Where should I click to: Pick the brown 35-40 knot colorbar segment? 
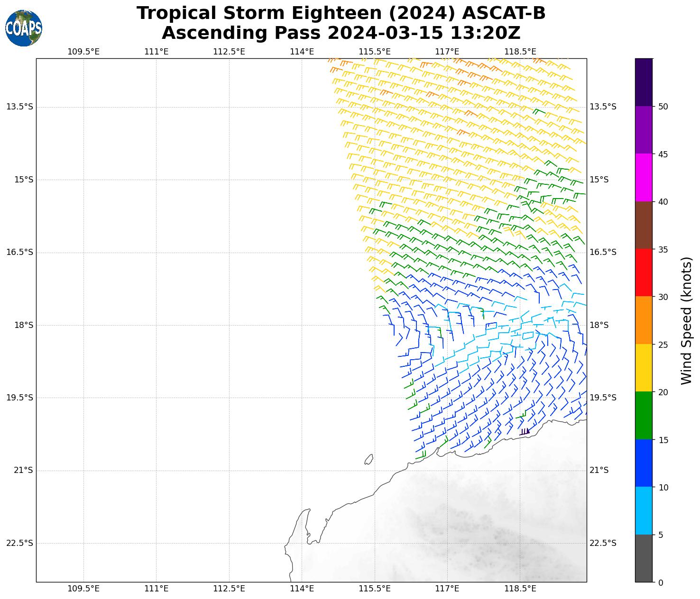coord(644,225)
